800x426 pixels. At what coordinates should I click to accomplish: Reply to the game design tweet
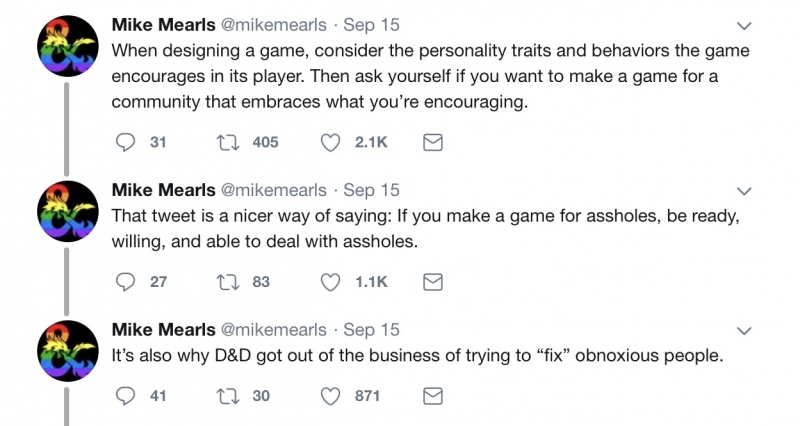tap(126, 142)
